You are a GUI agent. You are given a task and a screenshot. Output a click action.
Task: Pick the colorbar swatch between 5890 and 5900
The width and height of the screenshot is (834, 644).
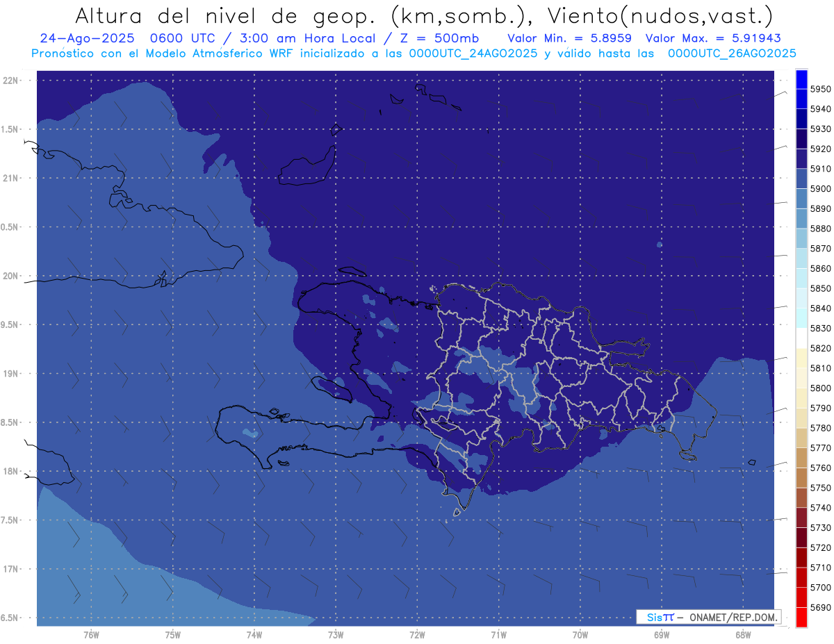point(801,199)
